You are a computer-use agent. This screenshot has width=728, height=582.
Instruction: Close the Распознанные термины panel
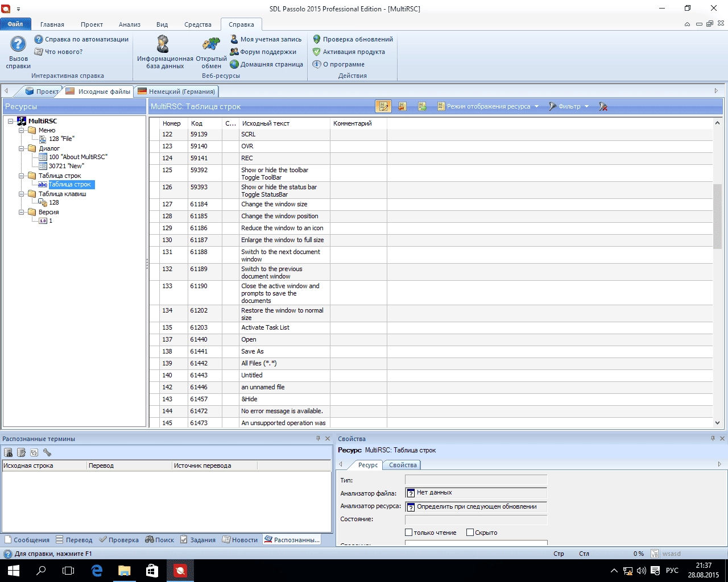(x=327, y=438)
